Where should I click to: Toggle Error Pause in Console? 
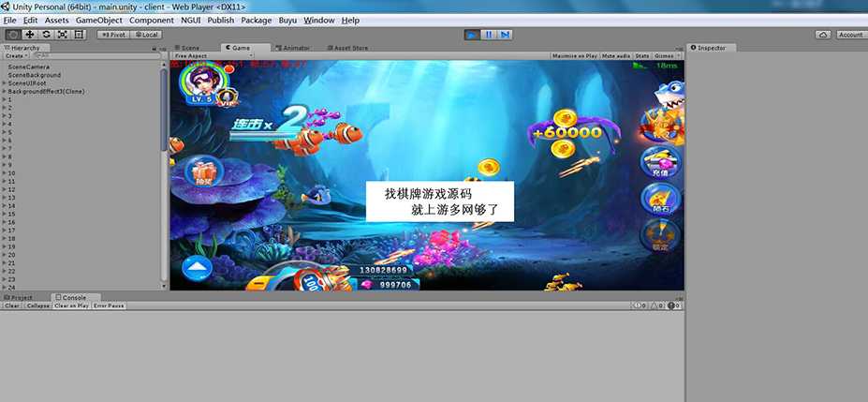(109, 305)
